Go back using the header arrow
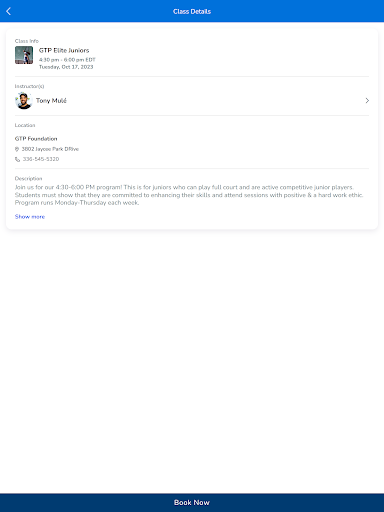Image resolution: width=384 pixels, height=512 pixels. [x=9, y=11]
